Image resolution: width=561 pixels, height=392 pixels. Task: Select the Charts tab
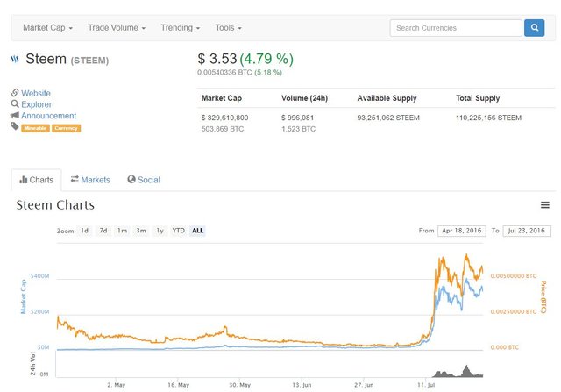tap(36, 180)
